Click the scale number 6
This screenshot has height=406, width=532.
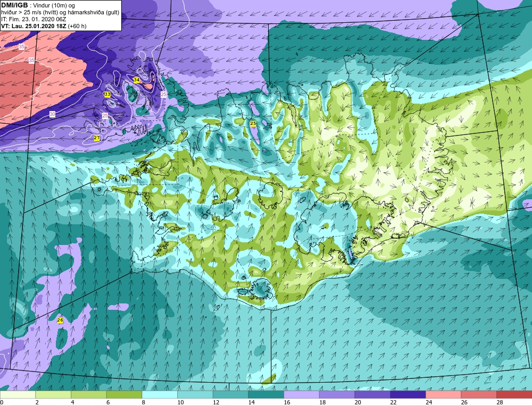click(108, 402)
